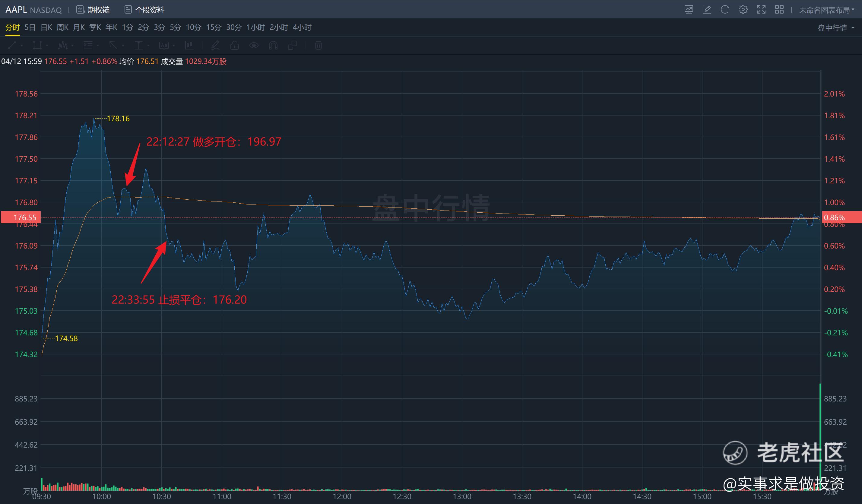The image size is (862, 504).
Task: Refresh the chart with the reload icon
Action: (725, 10)
